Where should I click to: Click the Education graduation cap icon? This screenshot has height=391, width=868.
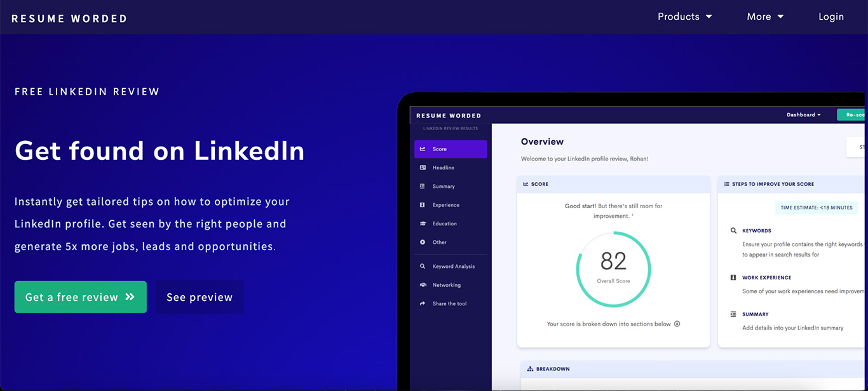point(423,223)
